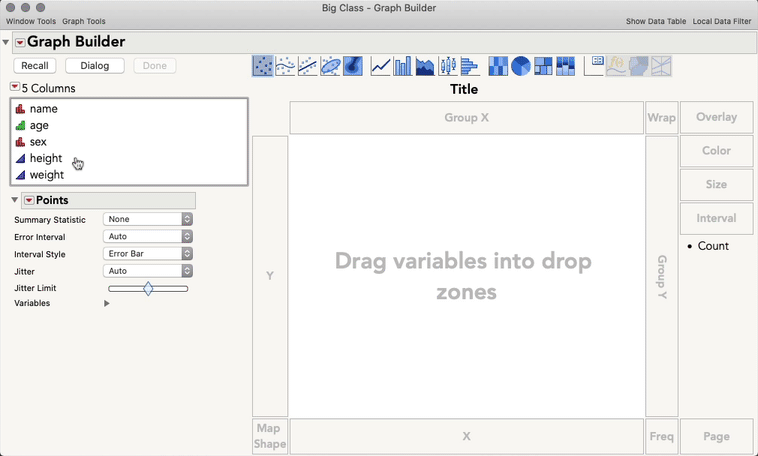Select the Caption Box element icon
758x456 pixels.
594,66
